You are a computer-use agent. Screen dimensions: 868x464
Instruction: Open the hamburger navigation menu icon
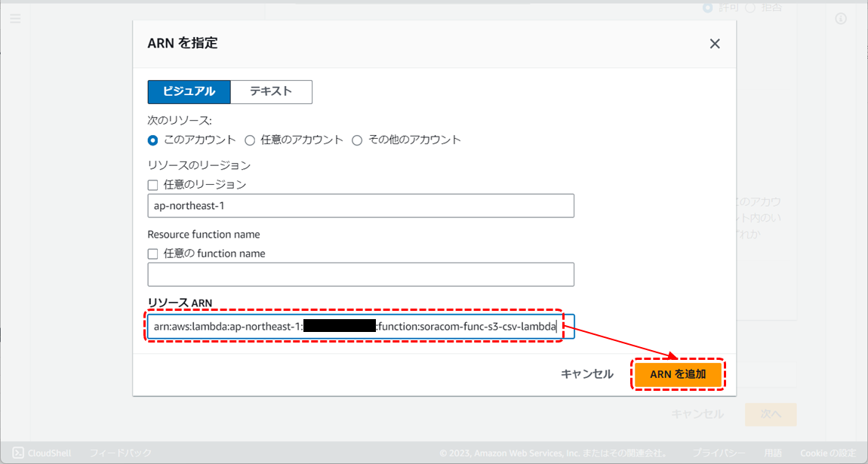pyautogui.click(x=15, y=19)
